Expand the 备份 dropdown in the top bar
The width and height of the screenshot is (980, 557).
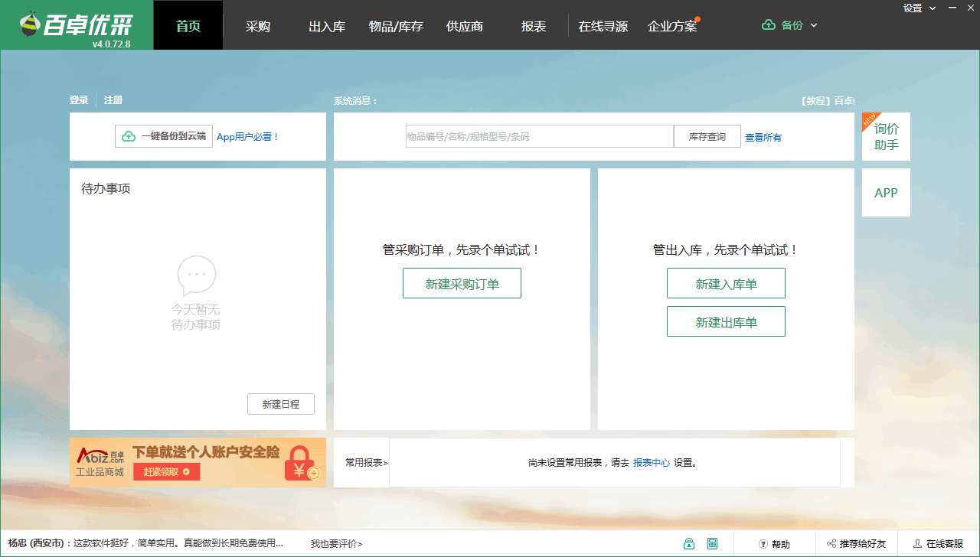790,25
